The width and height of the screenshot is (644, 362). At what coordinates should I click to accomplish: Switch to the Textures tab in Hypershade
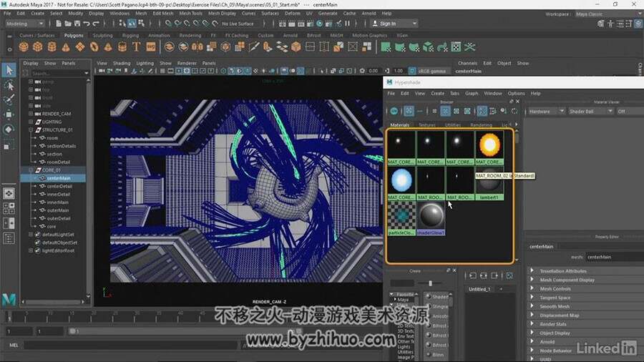click(426, 124)
